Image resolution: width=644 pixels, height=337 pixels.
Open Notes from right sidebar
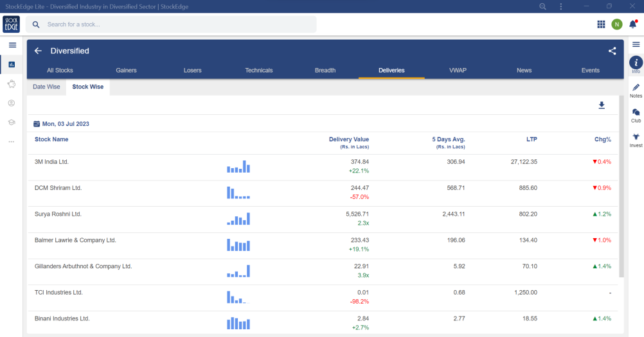pyautogui.click(x=636, y=90)
